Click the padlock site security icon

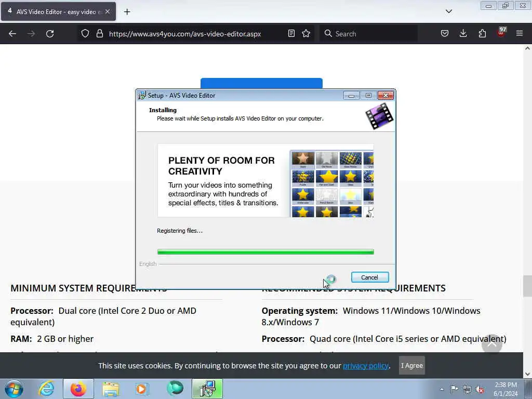(99, 34)
